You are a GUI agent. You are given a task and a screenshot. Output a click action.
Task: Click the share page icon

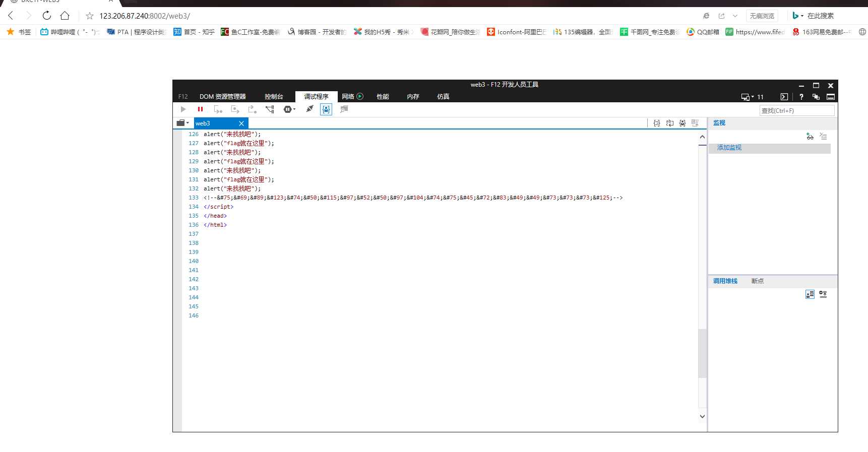(721, 16)
